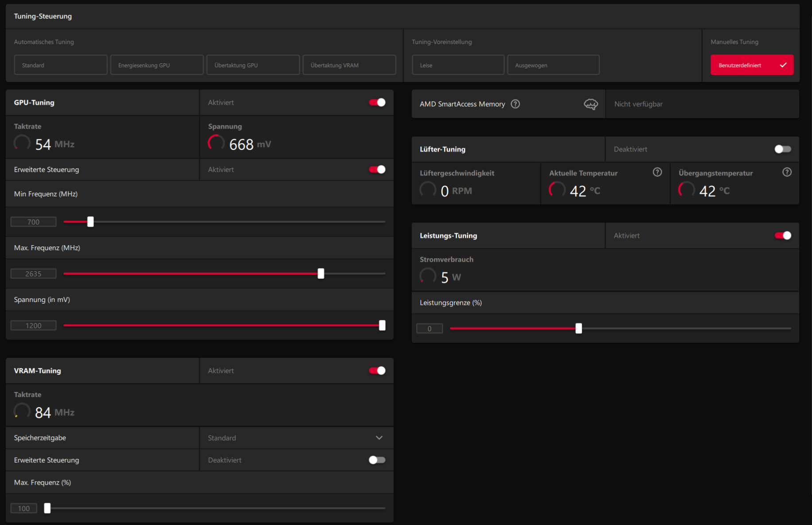
Task: Click the GPU Taktrate gauge icon
Action: 22,143
